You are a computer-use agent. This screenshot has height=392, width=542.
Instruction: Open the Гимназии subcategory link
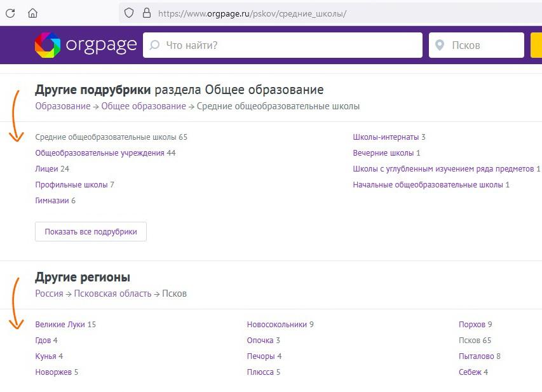coord(52,201)
